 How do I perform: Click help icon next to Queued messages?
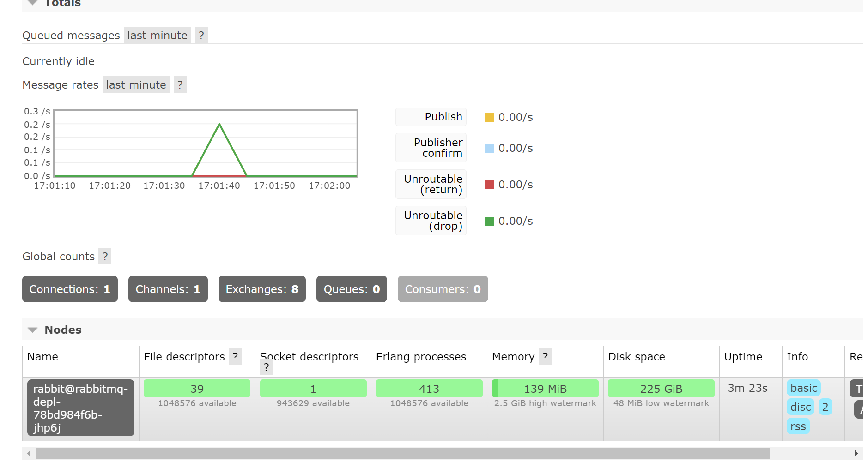click(201, 36)
